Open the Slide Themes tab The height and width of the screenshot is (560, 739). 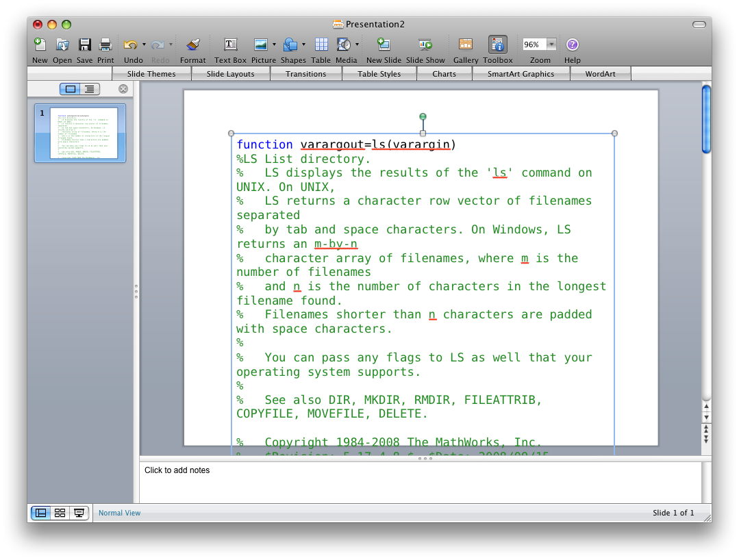pos(151,74)
